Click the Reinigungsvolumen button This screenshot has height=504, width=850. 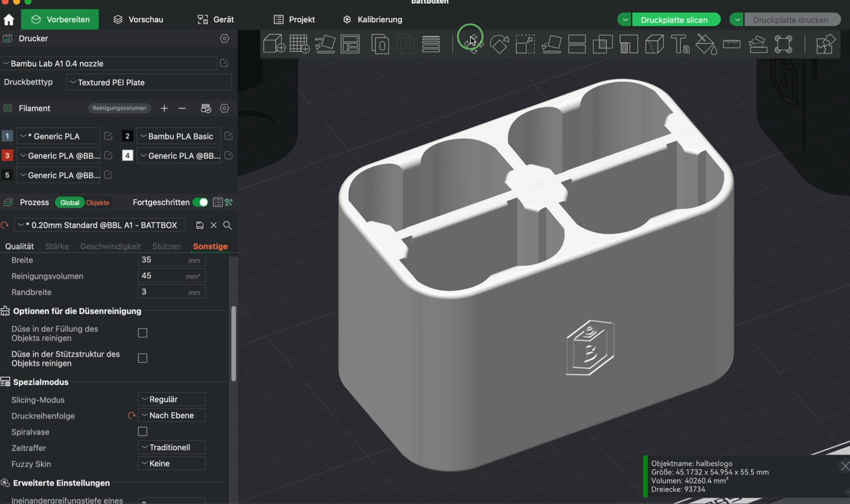(119, 108)
